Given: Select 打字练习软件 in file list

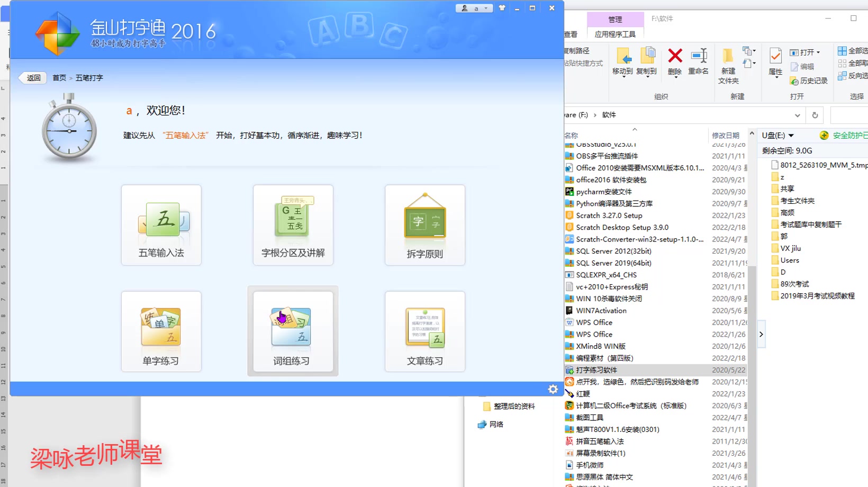Looking at the screenshot, I should 656,370.
